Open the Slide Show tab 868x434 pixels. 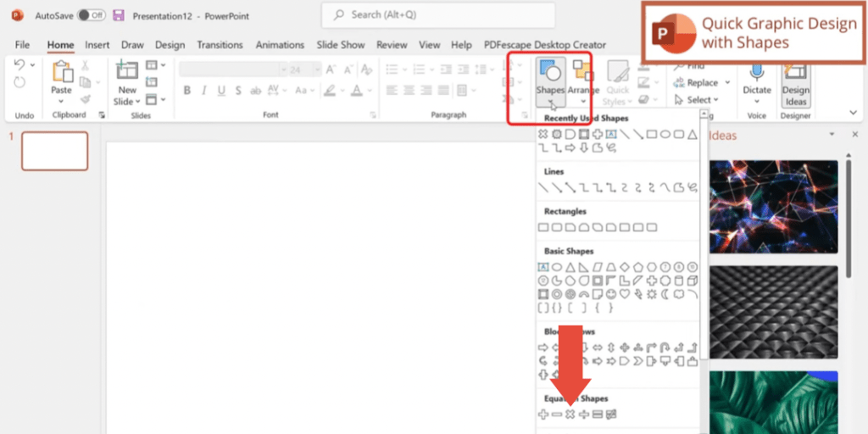pos(341,45)
